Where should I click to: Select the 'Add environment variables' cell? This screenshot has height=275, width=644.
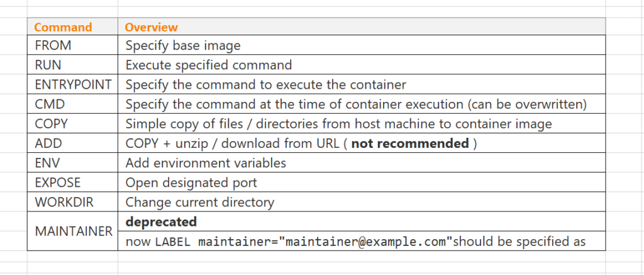362,163
